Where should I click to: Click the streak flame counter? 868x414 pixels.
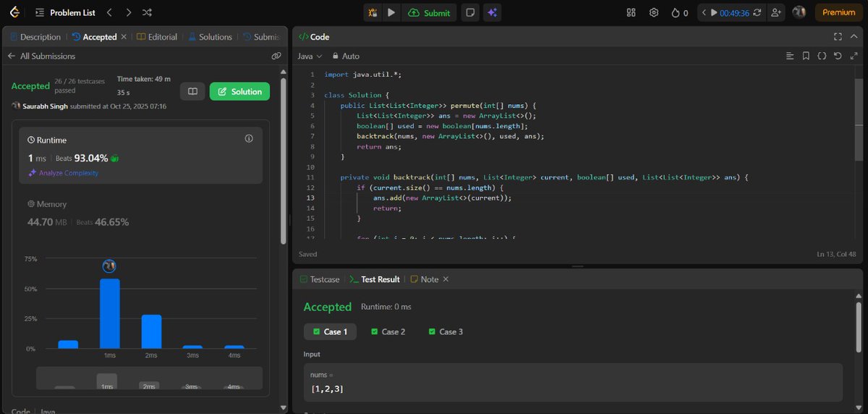pos(680,13)
